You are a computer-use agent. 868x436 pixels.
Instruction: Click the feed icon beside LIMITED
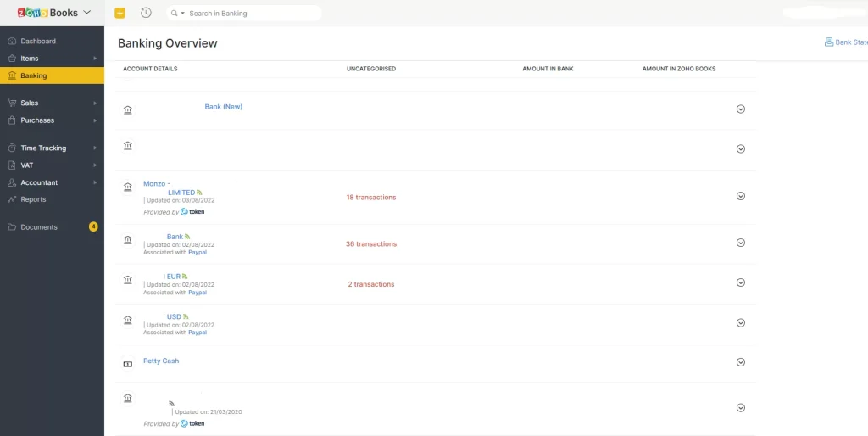click(x=199, y=193)
